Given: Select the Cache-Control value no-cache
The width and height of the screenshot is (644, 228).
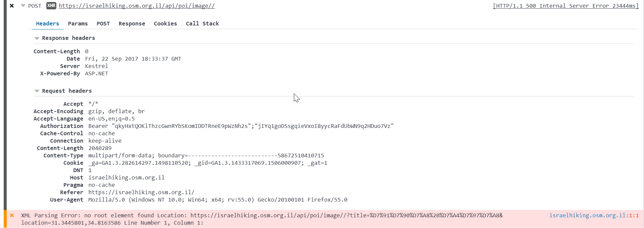Looking at the screenshot, I should (x=102, y=133).
